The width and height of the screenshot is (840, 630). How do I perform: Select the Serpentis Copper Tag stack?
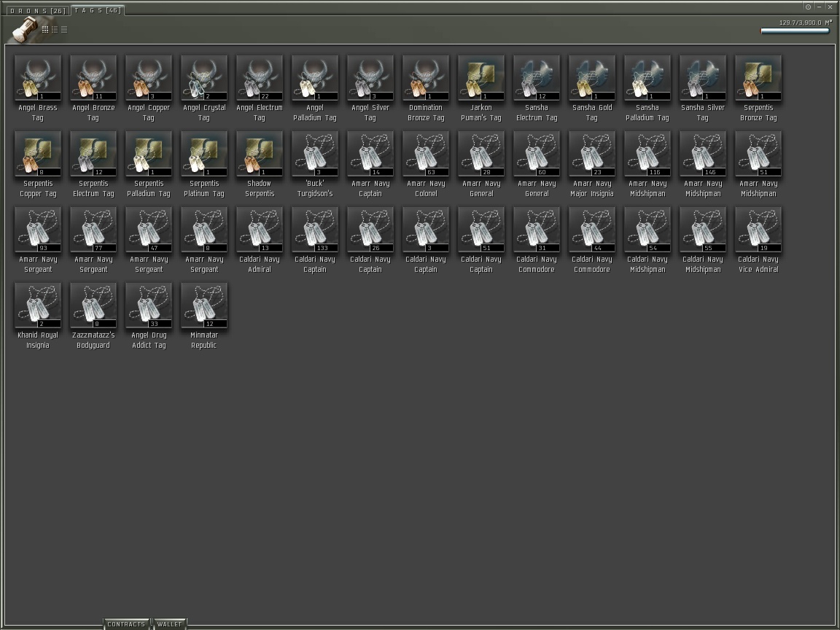click(x=38, y=154)
